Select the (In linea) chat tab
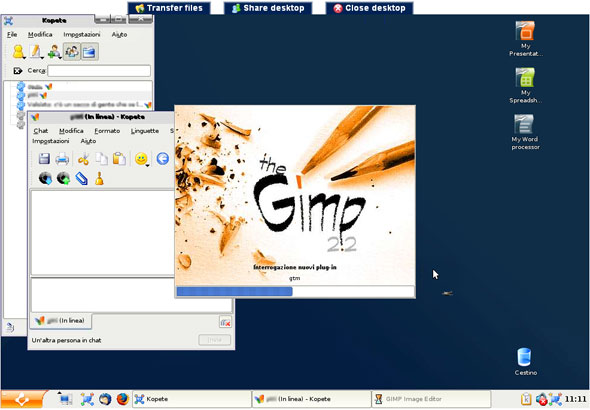Screen dimensions: 590x410 point(61,320)
